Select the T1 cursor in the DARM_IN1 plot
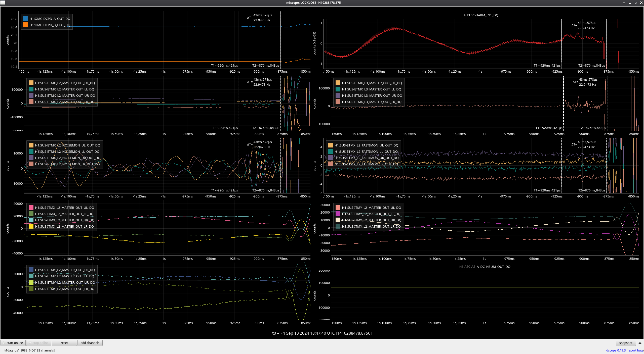Image resolution: width=644 pixels, height=354 pixels. click(561, 43)
